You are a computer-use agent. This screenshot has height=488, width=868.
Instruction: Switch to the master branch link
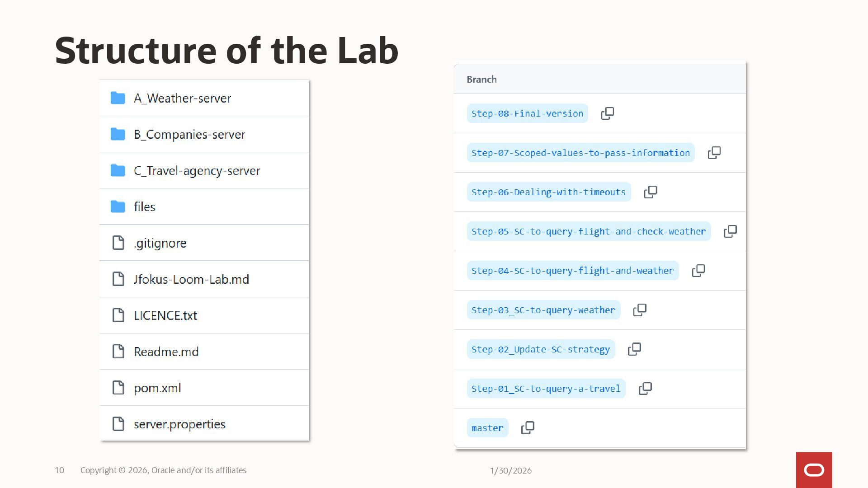(x=487, y=428)
